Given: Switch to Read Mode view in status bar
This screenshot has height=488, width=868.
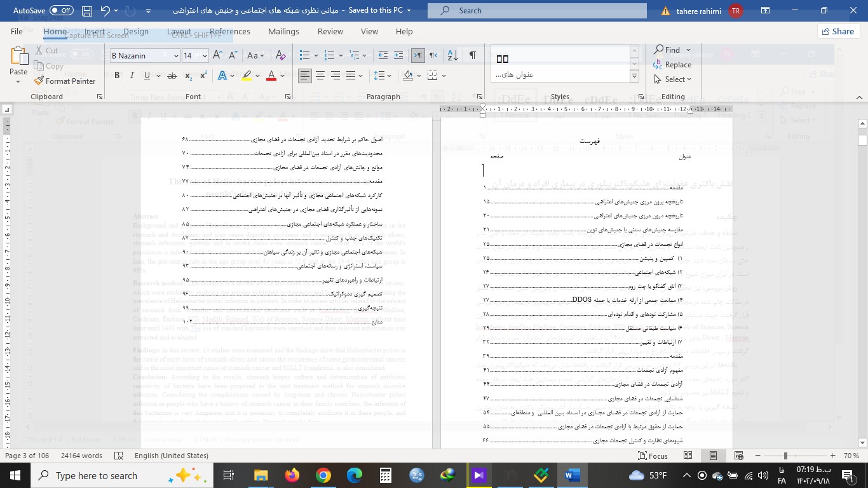Looking at the screenshot, I should 688,456.
